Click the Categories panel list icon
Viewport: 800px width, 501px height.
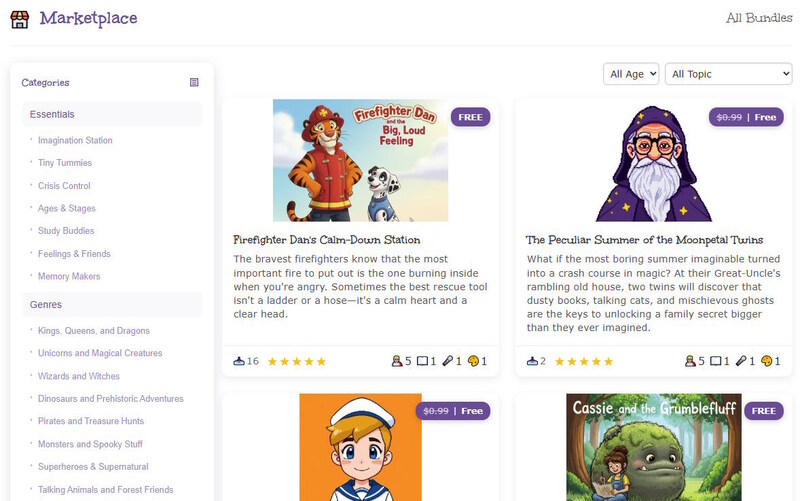pyautogui.click(x=194, y=82)
